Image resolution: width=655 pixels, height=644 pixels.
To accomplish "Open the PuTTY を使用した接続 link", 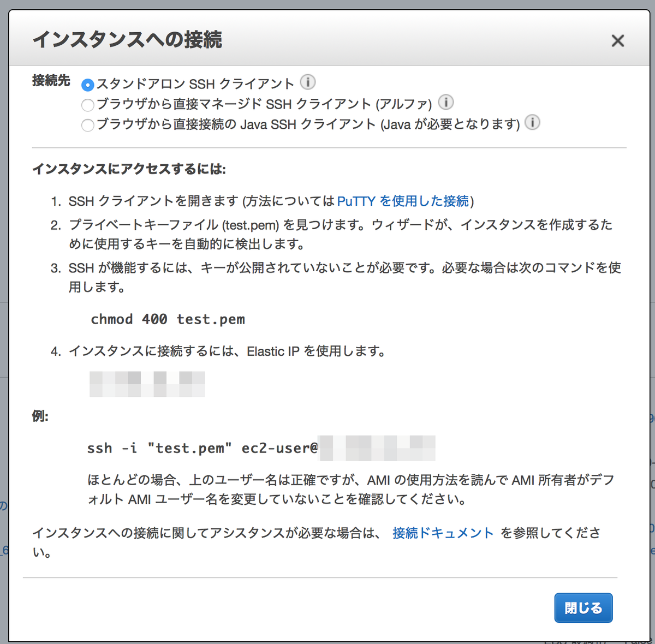I will pyautogui.click(x=403, y=201).
